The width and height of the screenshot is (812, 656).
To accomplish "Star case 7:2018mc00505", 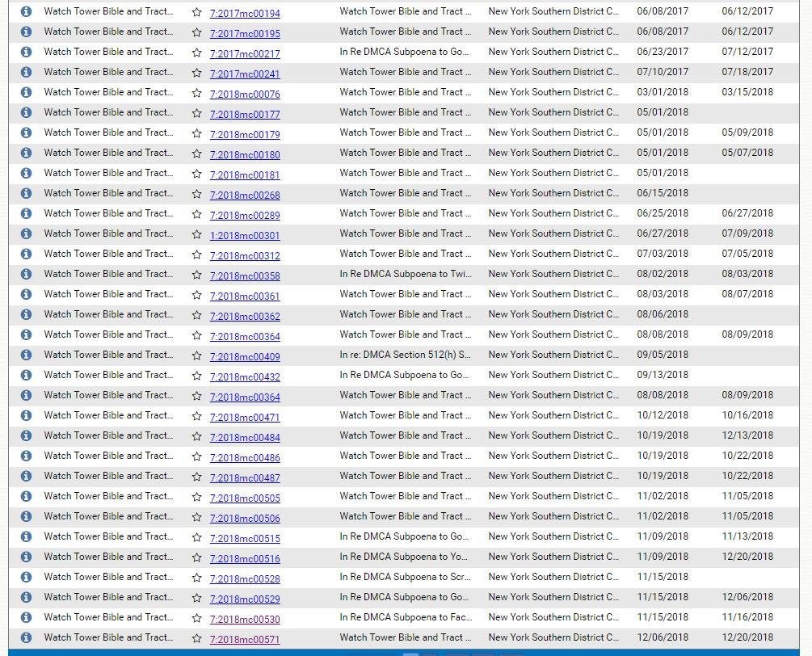I will (x=197, y=497).
